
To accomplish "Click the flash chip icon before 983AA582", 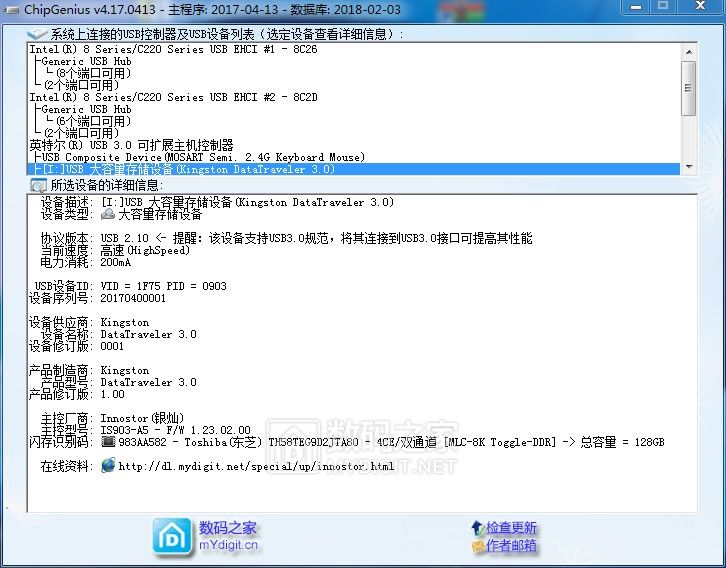I will (x=108, y=442).
